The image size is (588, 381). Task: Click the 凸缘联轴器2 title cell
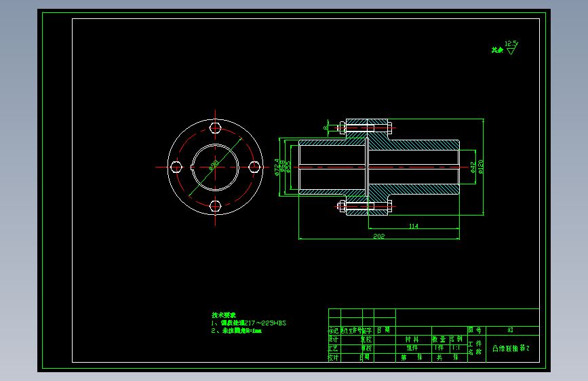(x=512, y=348)
